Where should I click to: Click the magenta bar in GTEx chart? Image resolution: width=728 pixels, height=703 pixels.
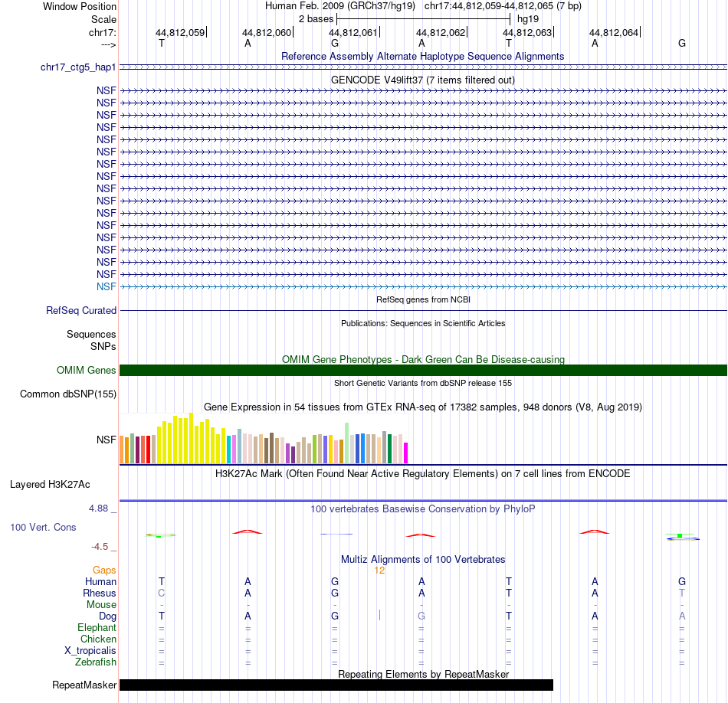pyautogui.click(x=406, y=453)
